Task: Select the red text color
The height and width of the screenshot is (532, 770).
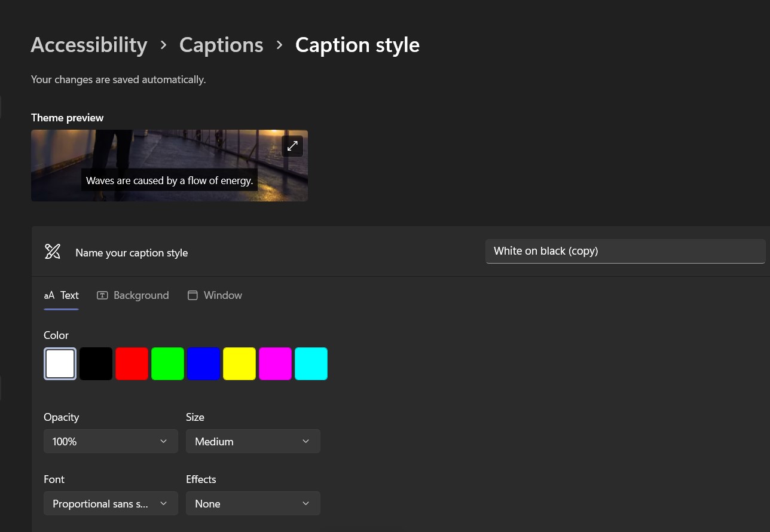Action: click(x=132, y=363)
